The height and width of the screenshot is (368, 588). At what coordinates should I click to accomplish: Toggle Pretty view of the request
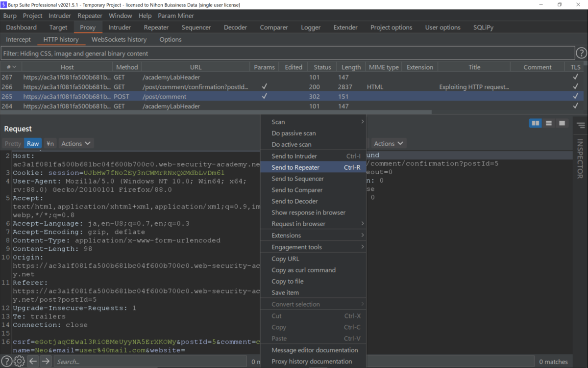(x=13, y=144)
